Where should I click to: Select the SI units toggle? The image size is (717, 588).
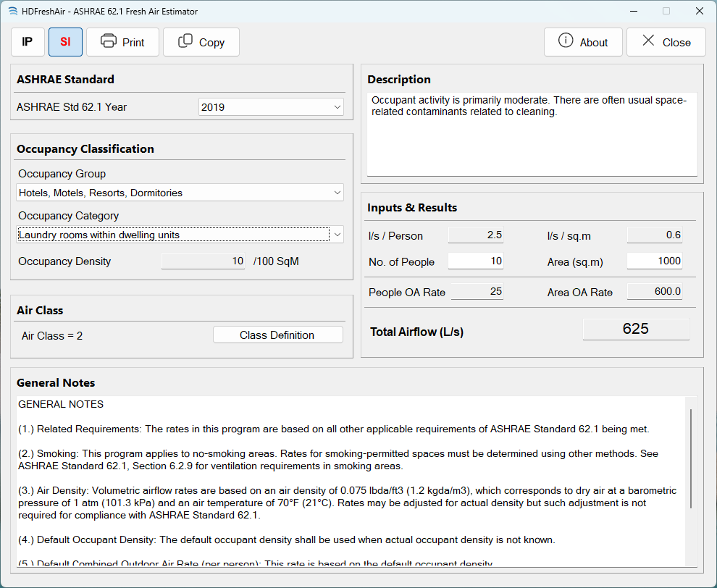coord(65,42)
